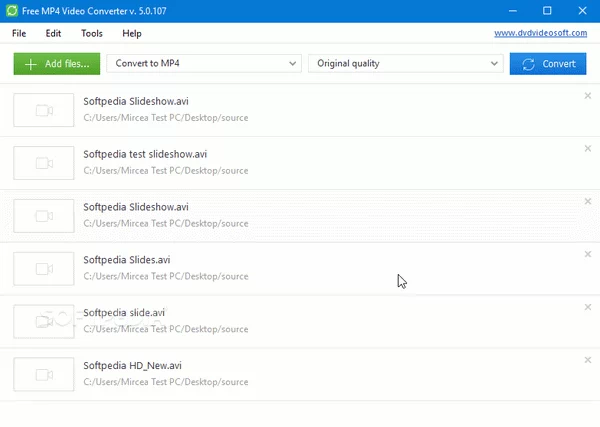
Task: Open the Help menu
Action: [x=132, y=33]
